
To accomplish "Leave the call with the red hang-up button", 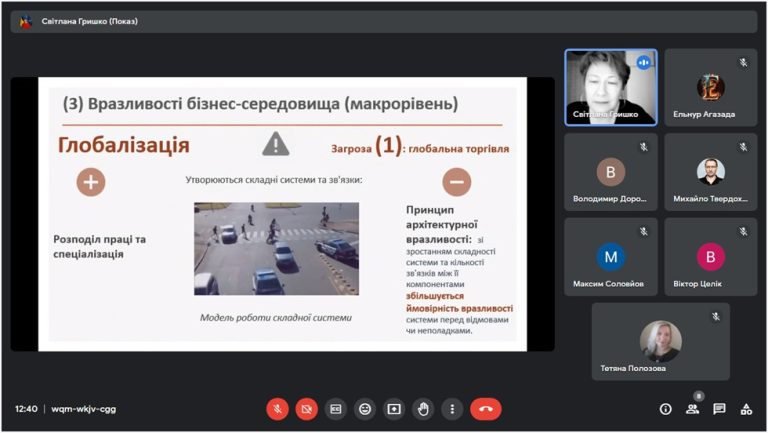I will [x=486, y=409].
